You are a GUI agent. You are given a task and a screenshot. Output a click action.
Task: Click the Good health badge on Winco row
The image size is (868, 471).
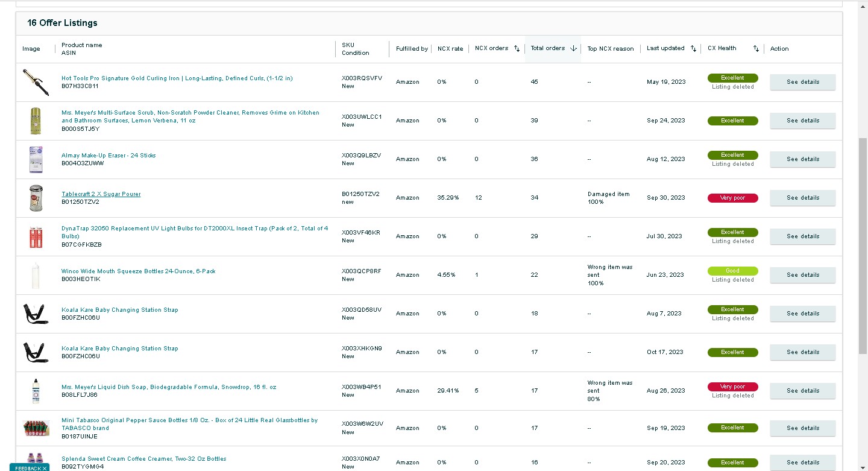click(732, 271)
